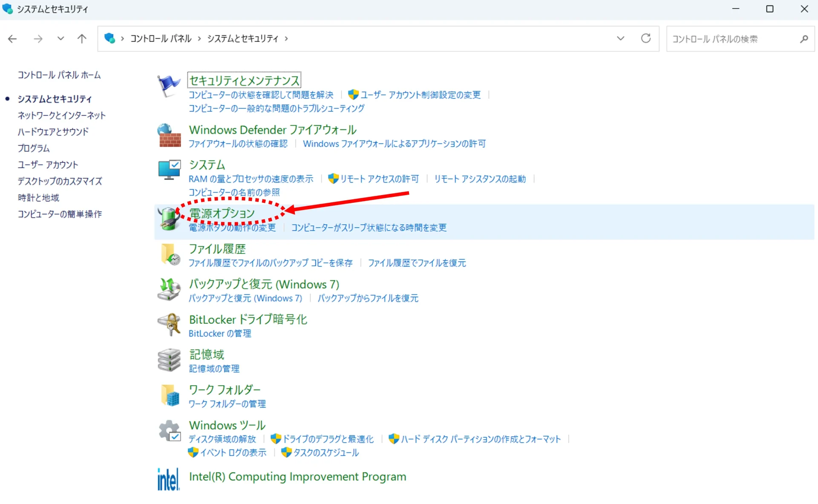Image resolution: width=818 pixels, height=504 pixels.
Task: Open 電源オプション heading link
Action: click(222, 213)
